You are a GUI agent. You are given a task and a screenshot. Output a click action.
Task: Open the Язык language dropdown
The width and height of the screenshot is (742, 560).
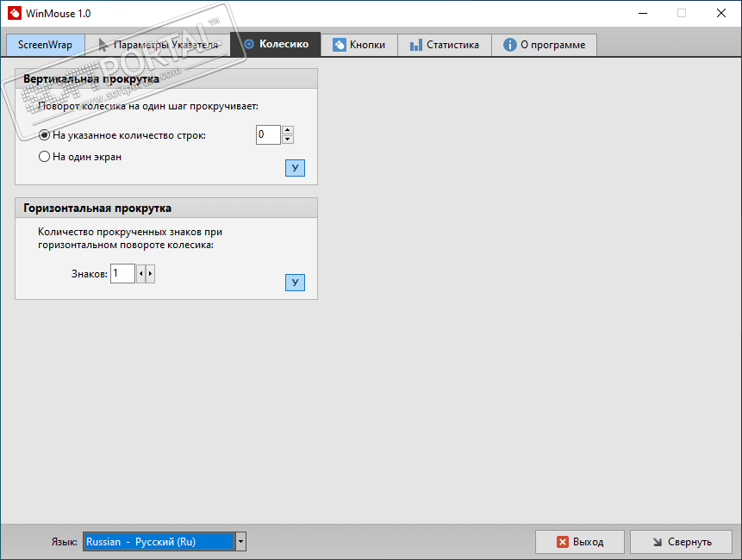point(240,542)
